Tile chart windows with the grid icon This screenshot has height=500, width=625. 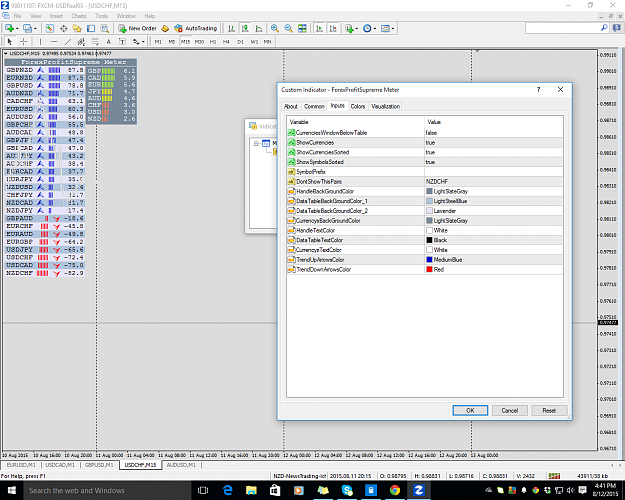point(303,28)
